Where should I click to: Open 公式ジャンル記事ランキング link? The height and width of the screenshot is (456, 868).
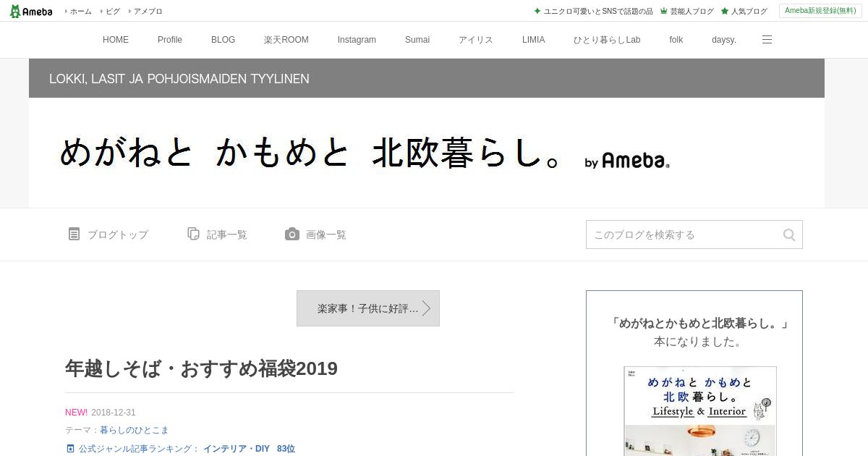coord(139,449)
